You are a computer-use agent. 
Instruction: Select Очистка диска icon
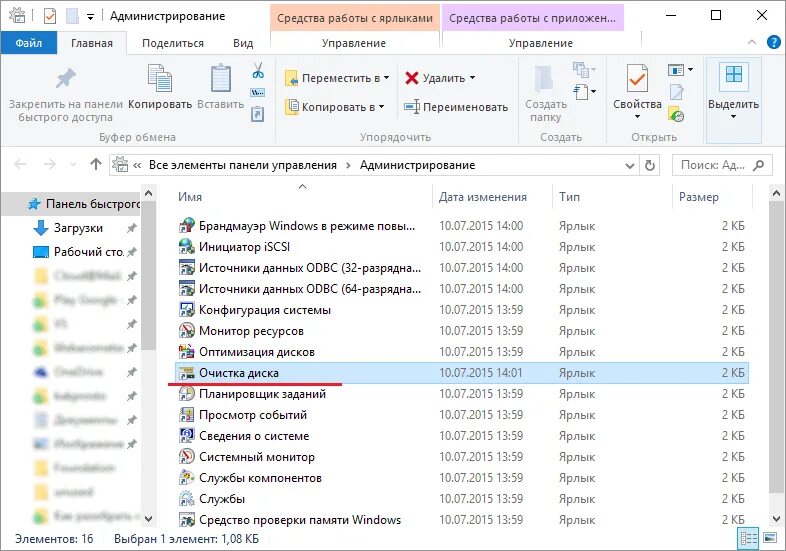(x=186, y=373)
